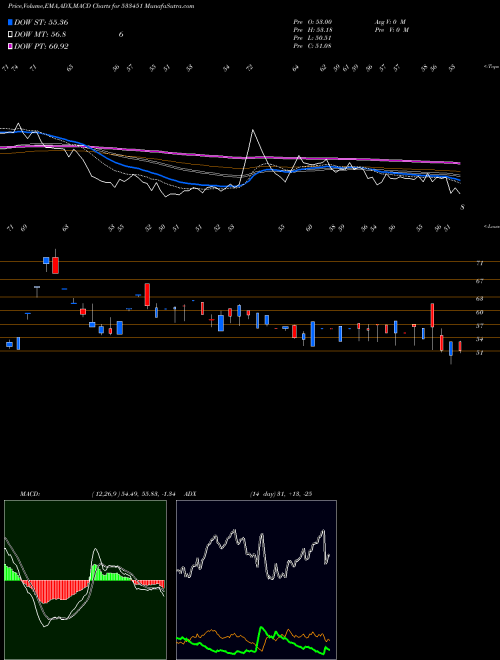This screenshot has width=500, height=660.
Task: Click the 54 price axis label
Action: pos(479,339)
